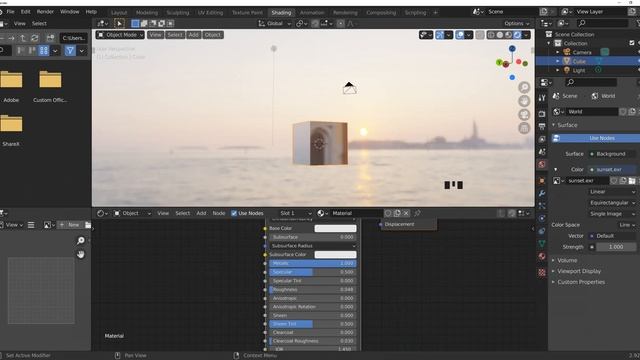Image resolution: width=640 pixels, height=360 pixels.
Task: Open the Object properties tab
Action: (x=542, y=180)
